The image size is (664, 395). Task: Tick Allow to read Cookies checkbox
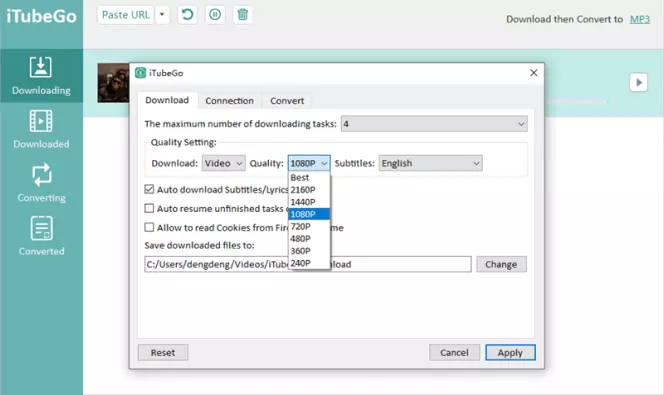(x=149, y=227)
